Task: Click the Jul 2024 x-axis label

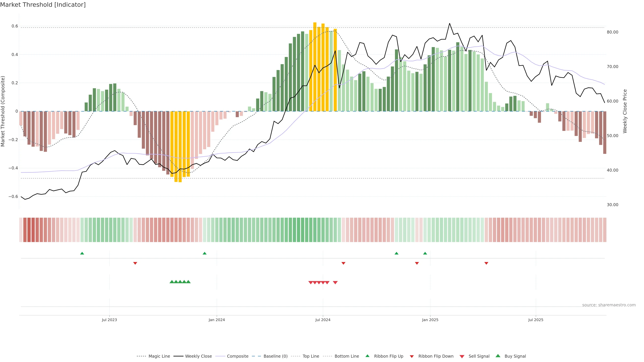Action: [323, 320]
